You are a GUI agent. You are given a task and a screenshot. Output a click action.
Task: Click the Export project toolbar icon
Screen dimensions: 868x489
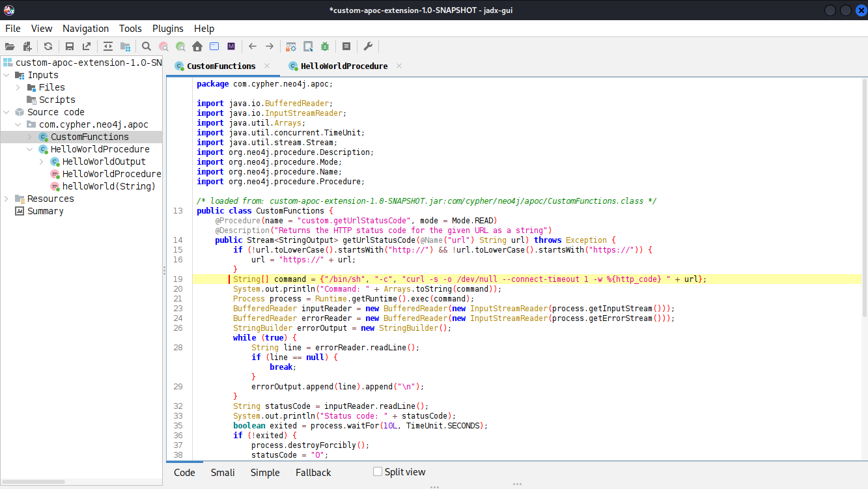(x=87, y=46)
